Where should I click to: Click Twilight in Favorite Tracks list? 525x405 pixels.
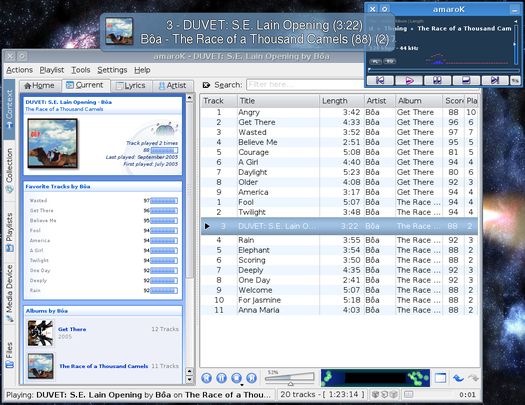pos(39,260)
